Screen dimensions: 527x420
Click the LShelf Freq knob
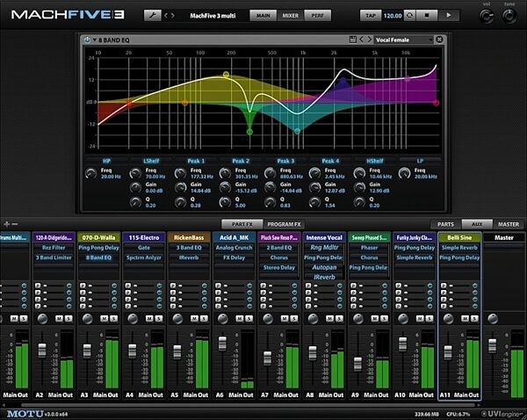[135, 173]
